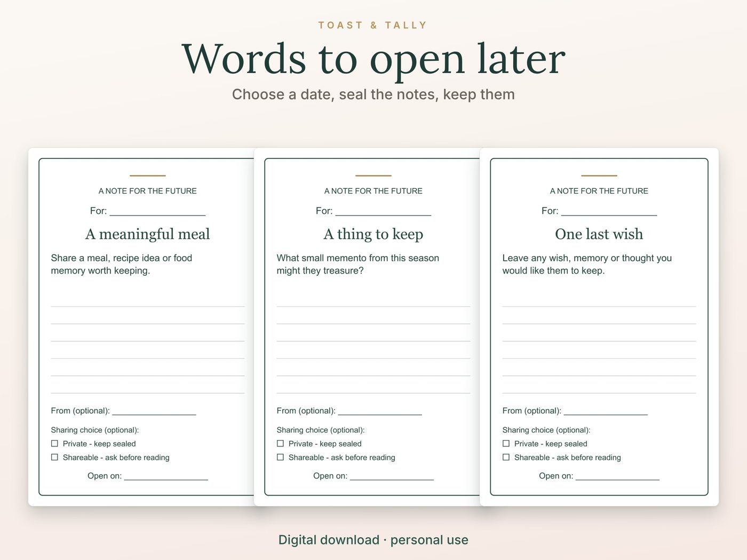Select 'Private - keep sealed' on One last wish card
This screenshot has width=747, height=560.
(506, 444)
